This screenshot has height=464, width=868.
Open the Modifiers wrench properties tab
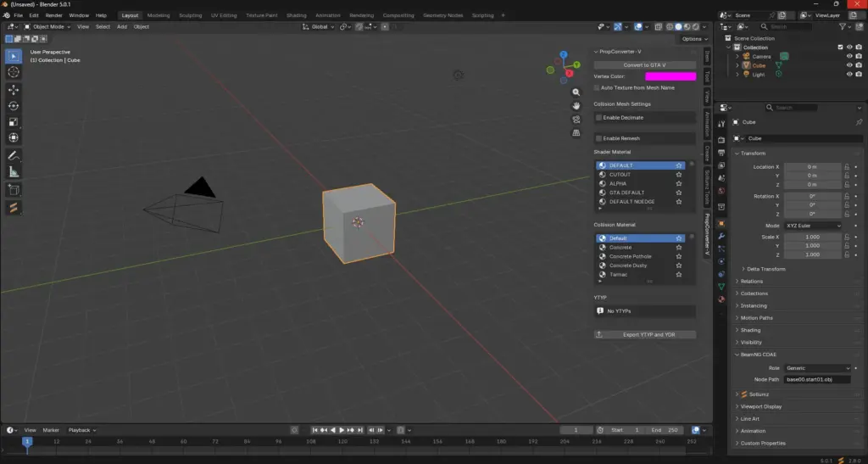point(721,237)
